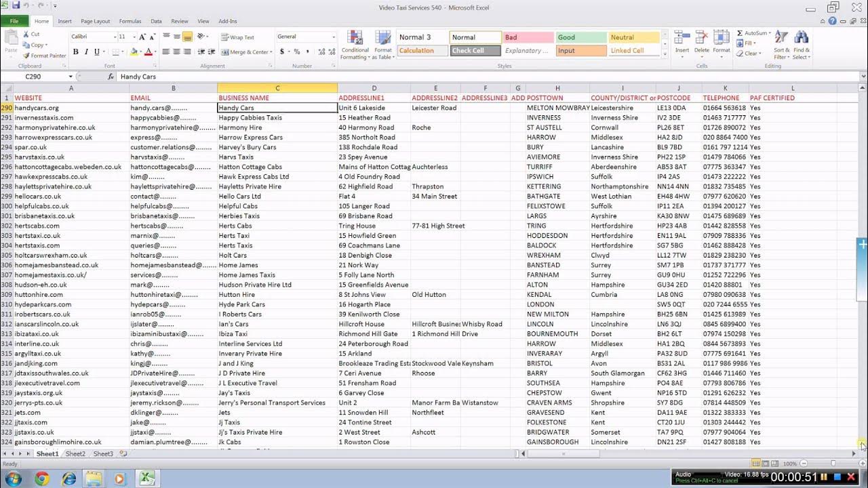Save the workbook from the quick access toolbar
The width and height of the screenshot is (868, 488).
pos(15,5)
